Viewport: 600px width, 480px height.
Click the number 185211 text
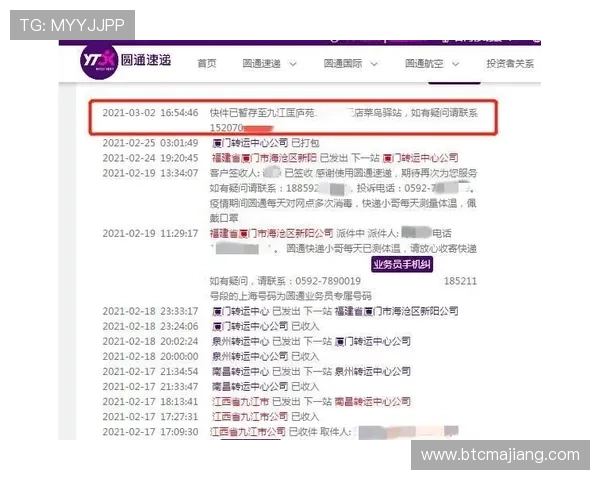pos(460,281)
